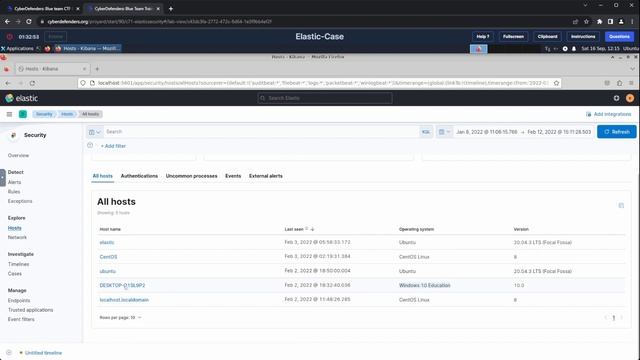Open the Applications menu in the panel
Image resolution: width=640 pixels, height=360 pixels.
17,49
